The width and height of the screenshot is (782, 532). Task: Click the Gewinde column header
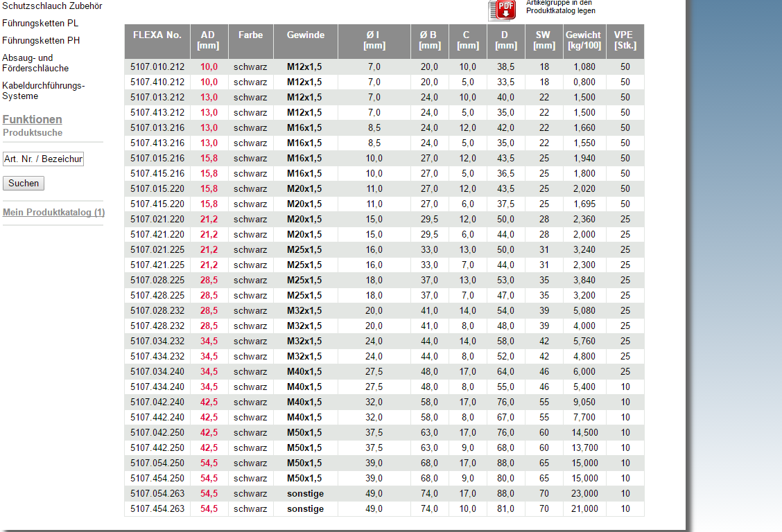305,42
